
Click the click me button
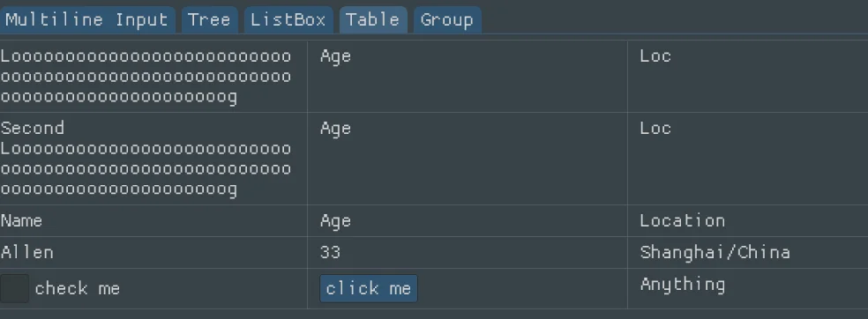click(369, 288)
